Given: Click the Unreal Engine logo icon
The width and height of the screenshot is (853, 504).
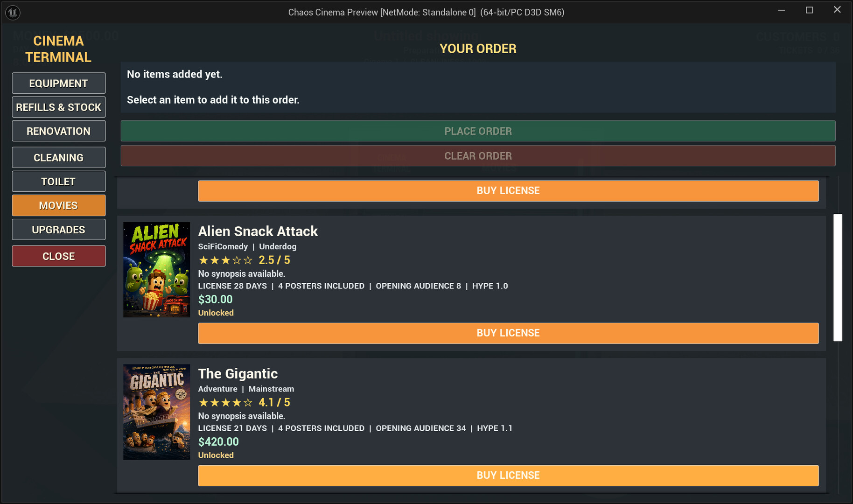Looking at the screenshot, I should [13, 13].
